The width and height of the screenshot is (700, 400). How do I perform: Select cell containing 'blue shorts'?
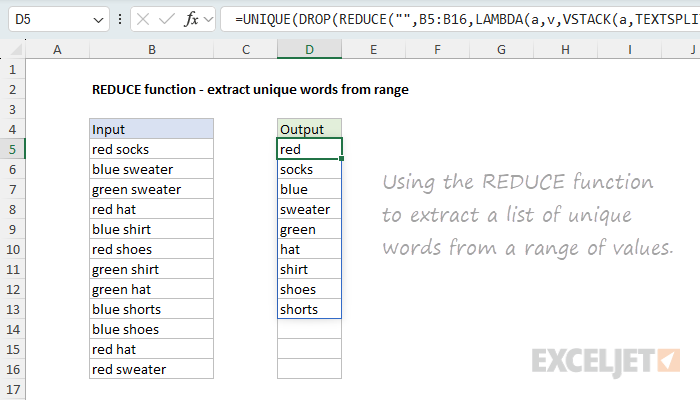point(152,309)
